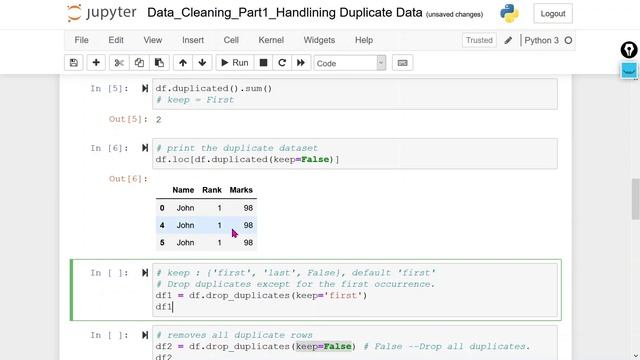Click the save and checkpoint icon

74,63
